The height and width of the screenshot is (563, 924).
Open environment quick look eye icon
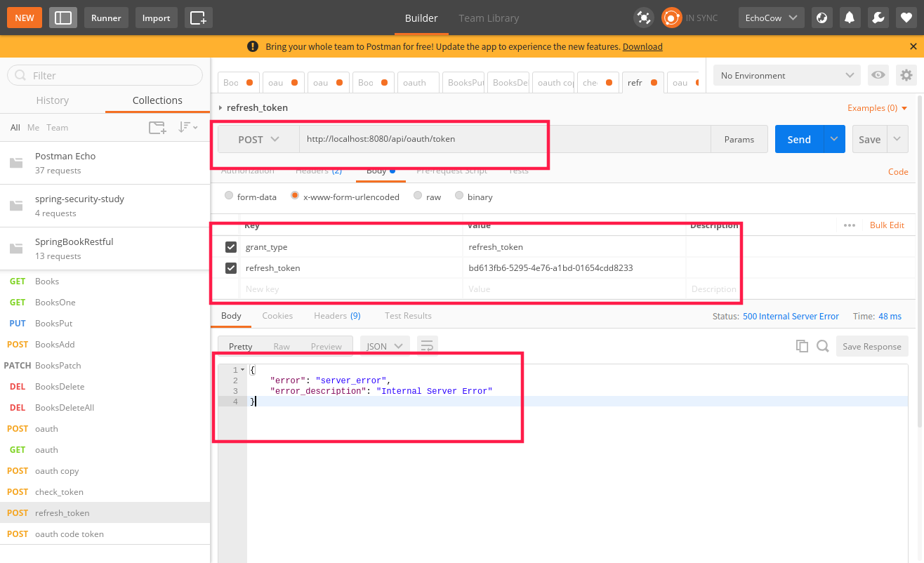877,75
